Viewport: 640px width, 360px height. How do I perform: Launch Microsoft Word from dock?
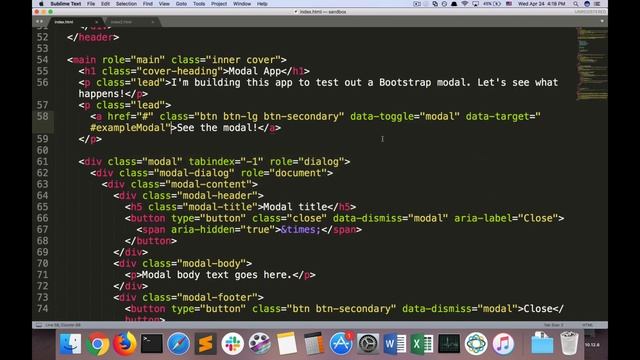395,344
